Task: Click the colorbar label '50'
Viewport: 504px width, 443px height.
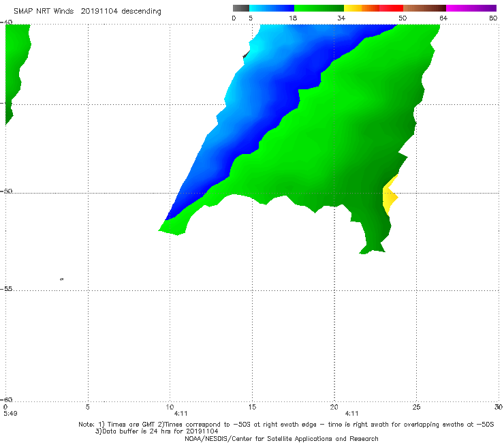Action: [403, 18]
